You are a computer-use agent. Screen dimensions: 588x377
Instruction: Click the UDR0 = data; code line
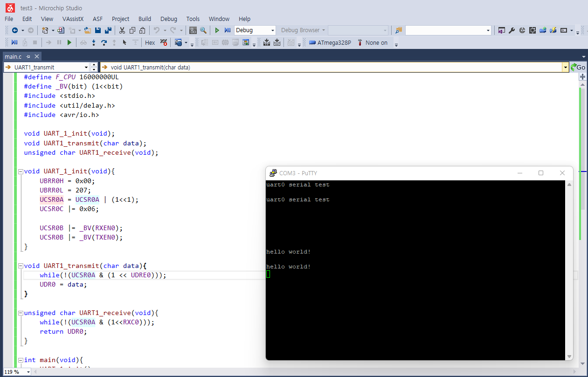tap(63, 284)
